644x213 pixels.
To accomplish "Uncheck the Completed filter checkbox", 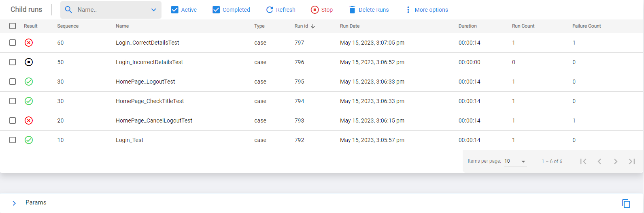I will tap(216, 10).
